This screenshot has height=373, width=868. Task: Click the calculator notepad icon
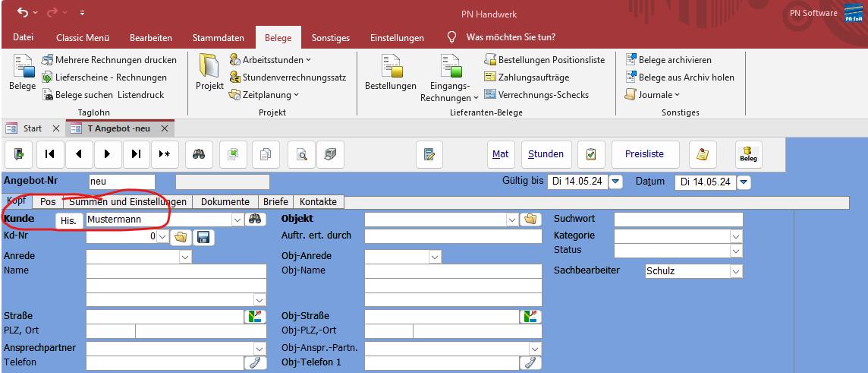click(x=429, y=154)
